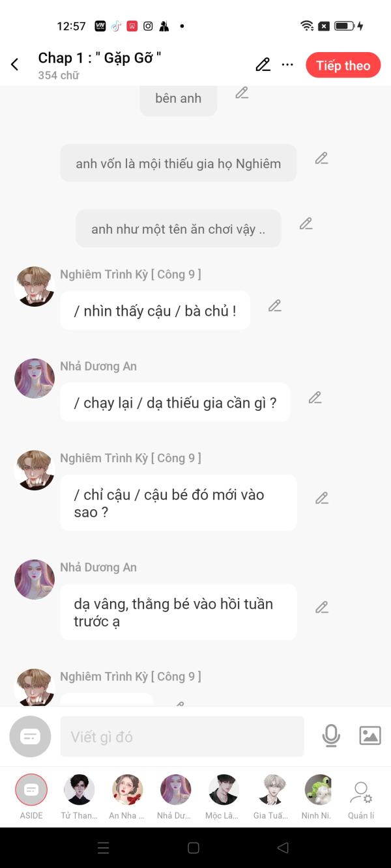The width and height of the screenshot is (391, 868).
Task: Edit the '/ chạy lại / dạ thiếu gia cần gì ?' message
Action: point(315,397)
